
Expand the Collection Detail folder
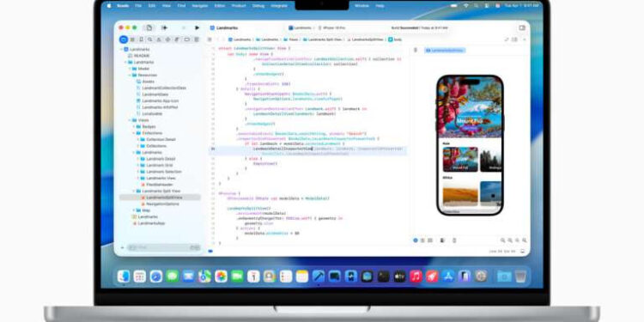138,140
